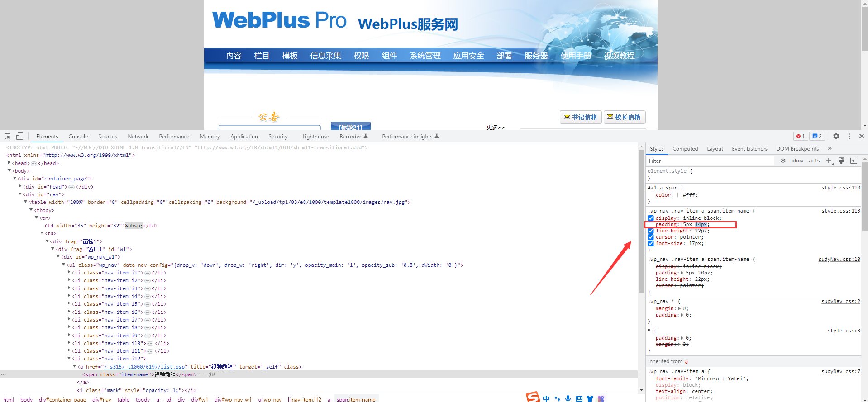Image resolution: width=868 pixels, height=402 pixels.
Task: Click the new style rule plus icon
Action: (x=829, y=161)
